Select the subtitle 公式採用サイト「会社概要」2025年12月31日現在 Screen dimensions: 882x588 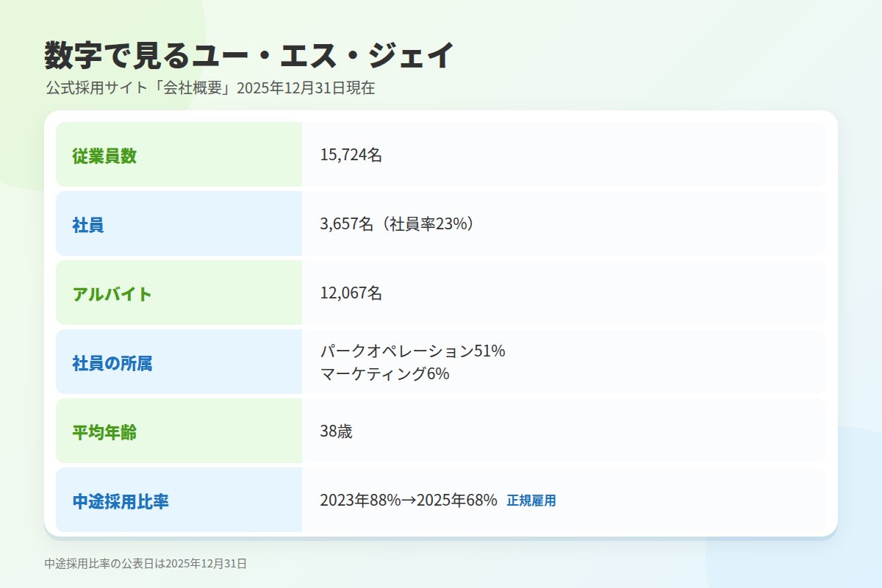coord(210,88)
